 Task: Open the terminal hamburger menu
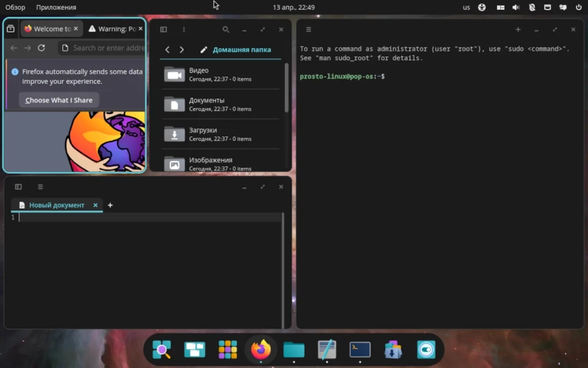coord(308,29)
